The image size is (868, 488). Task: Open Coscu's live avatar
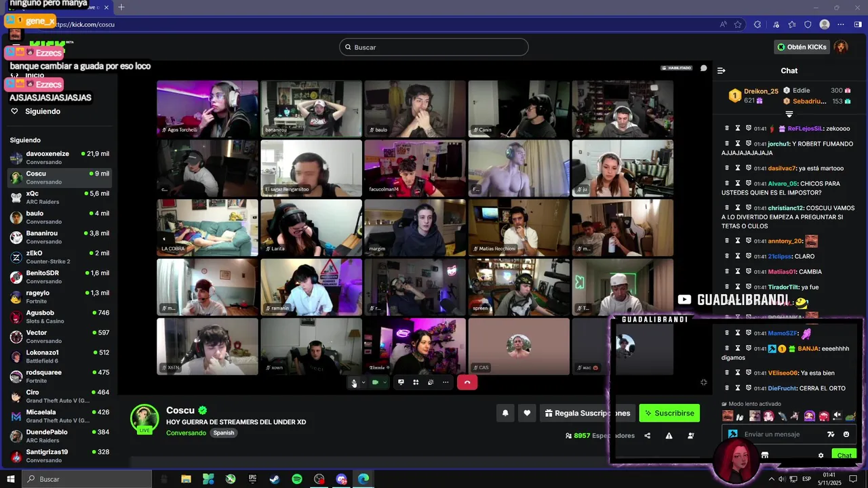point(144,419)
